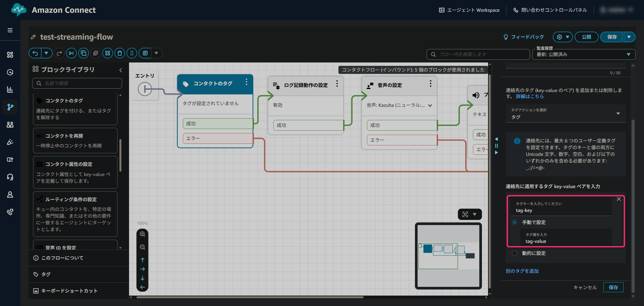Zoom in on the flow canvas
The image size is (644, 306).
[143, 234]
